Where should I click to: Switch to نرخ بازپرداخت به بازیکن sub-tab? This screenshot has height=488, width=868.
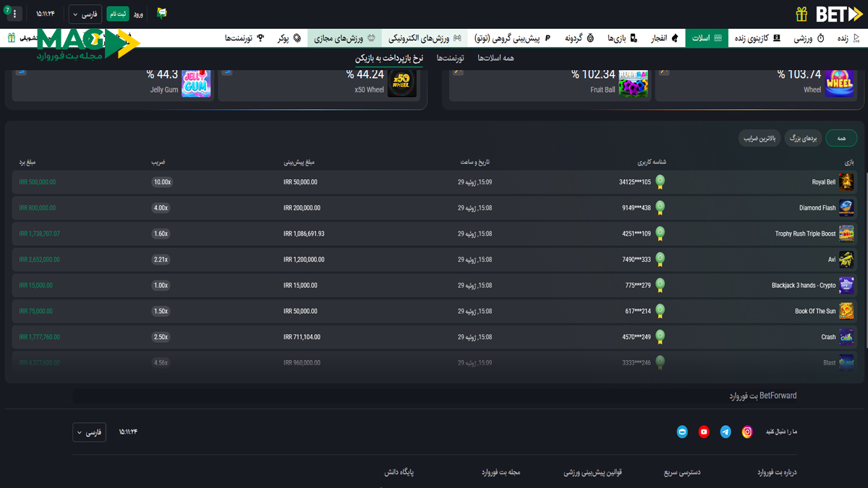[x=389, y=58]
